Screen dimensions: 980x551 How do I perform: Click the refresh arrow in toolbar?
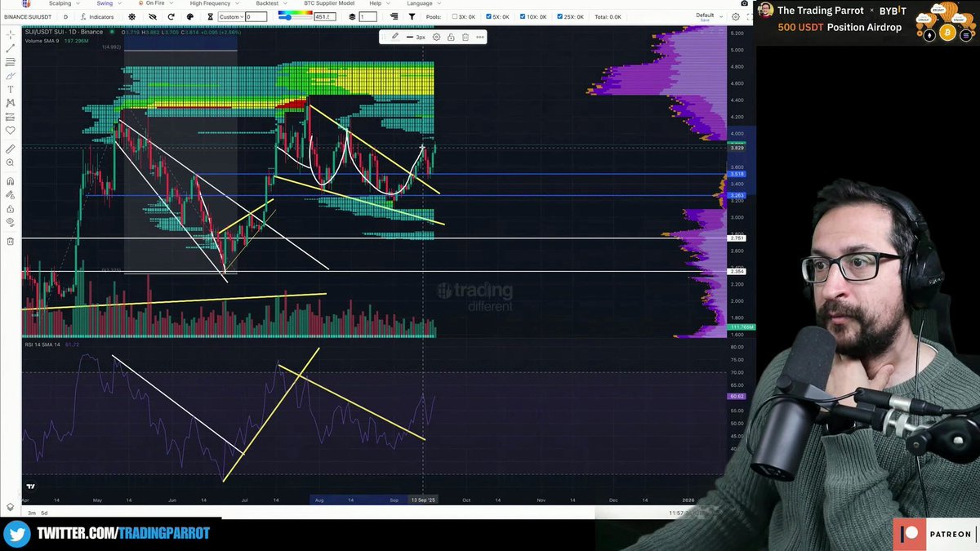171,16
